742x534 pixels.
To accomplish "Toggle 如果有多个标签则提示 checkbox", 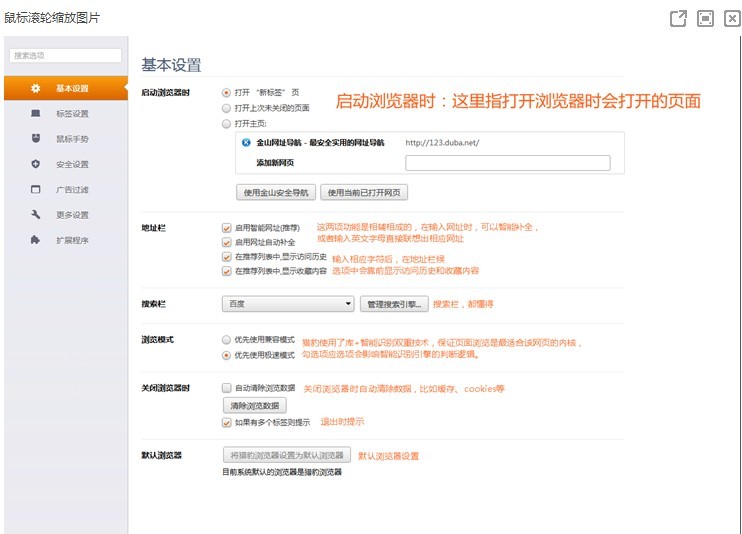I will point(227,422).
